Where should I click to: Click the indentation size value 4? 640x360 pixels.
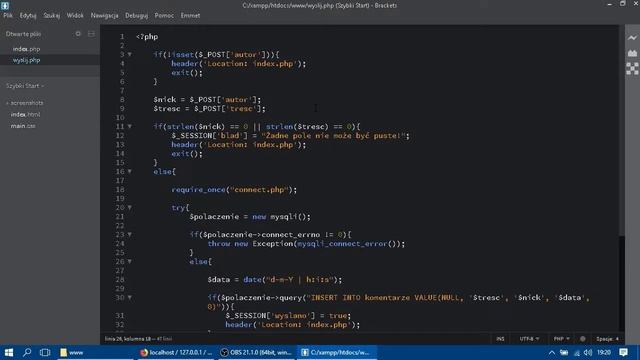pos(617,339)
